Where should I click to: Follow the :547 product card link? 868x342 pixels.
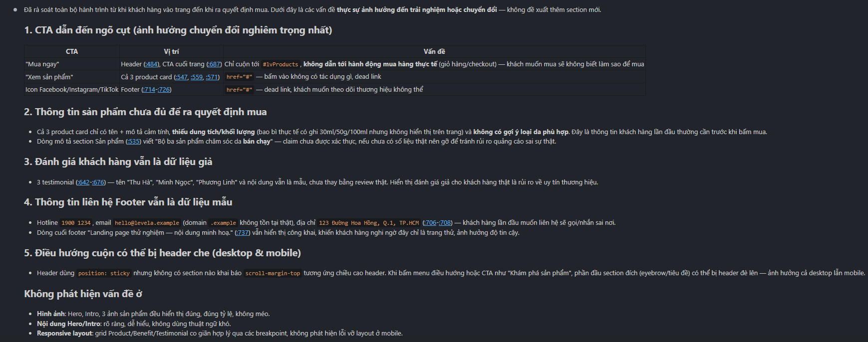click(x=182, y=77)
